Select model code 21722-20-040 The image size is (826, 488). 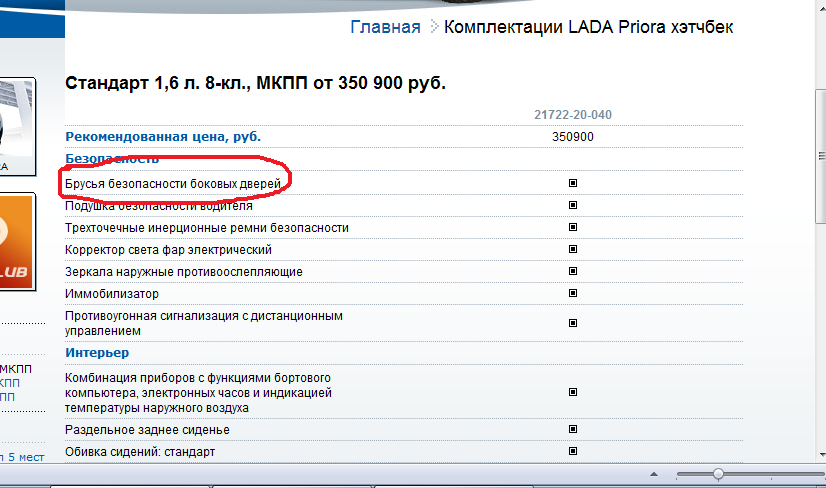pyautogui.click(x=573, y=115)
